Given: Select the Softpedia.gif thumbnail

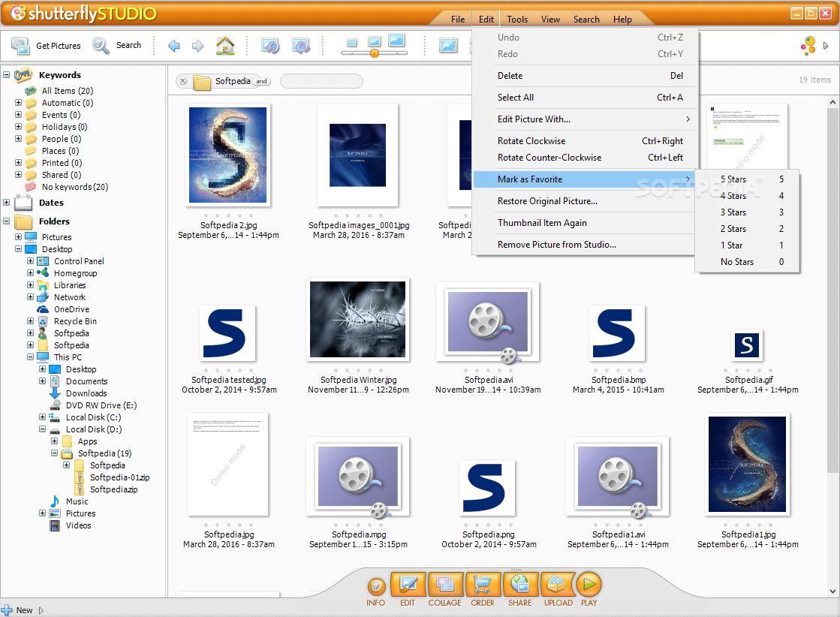Looking at the screenshot, I should [747, 345].
